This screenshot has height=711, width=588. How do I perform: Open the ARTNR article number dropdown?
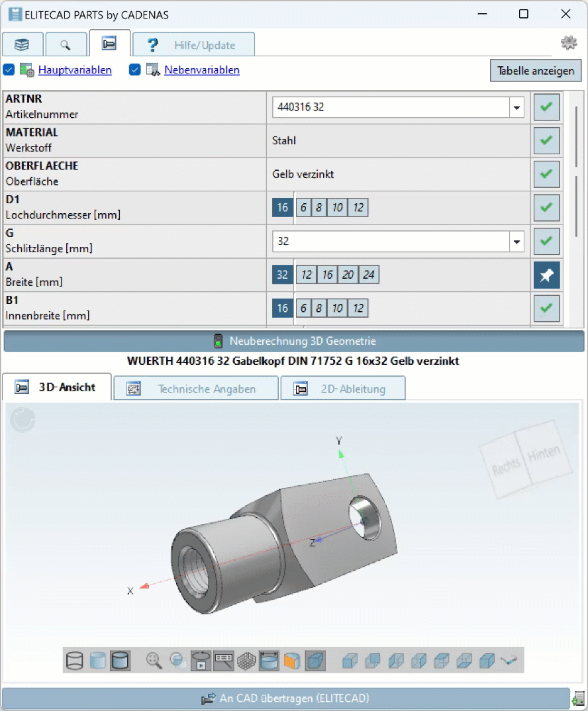click(517, 107)
